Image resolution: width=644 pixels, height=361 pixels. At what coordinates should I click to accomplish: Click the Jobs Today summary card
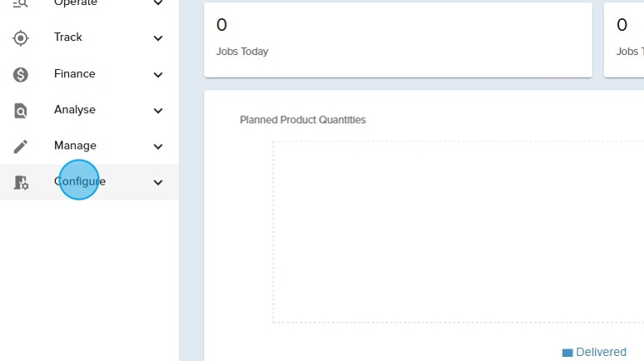[x=398, y=40]
